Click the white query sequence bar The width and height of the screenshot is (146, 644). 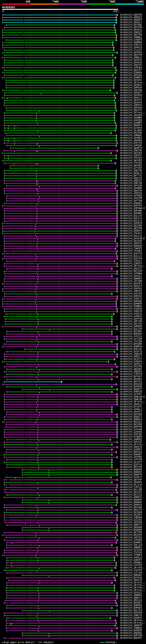tap(60, 10)
